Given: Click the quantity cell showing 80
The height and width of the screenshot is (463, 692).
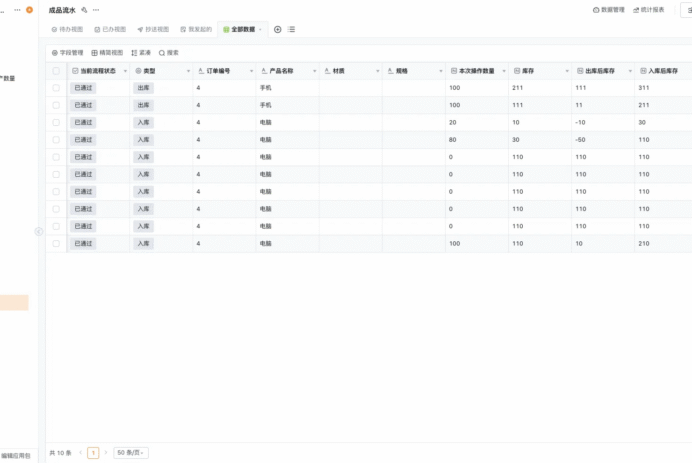Looking at the screenshot, I should coord(477,140).
